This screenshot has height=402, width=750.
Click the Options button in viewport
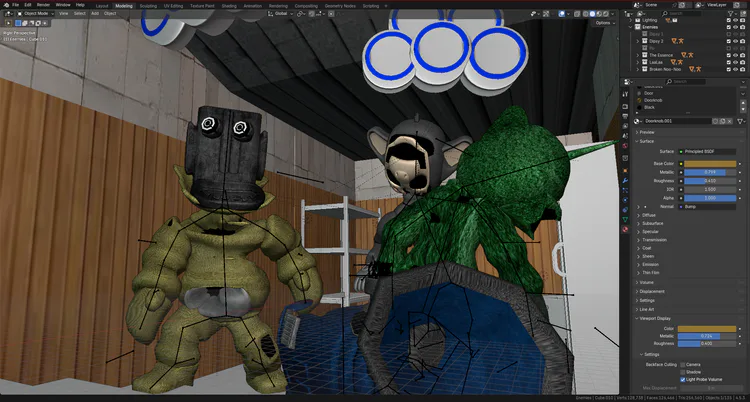605,23
